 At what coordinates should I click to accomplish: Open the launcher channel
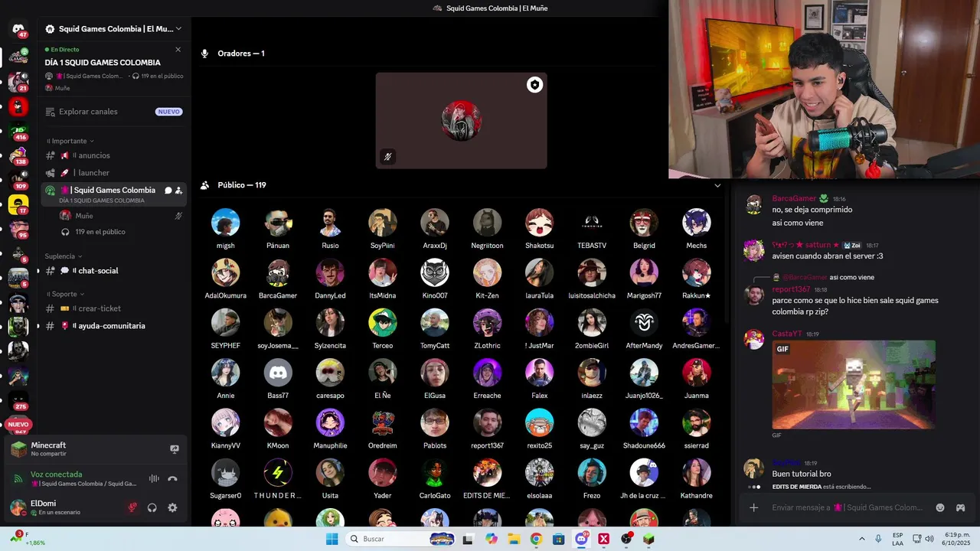coord(113,173)
